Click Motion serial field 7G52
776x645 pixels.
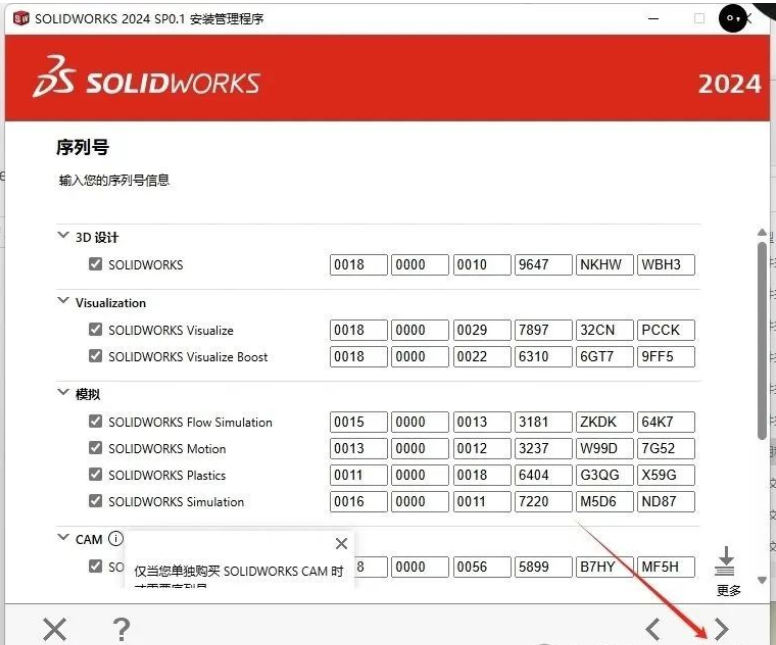pyautogui.click(x=666, y=448)
